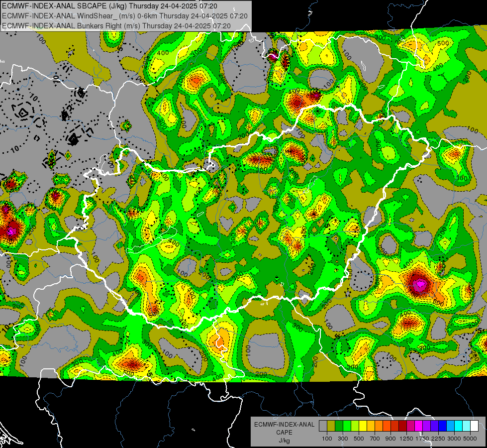
Task: Click the J/kg unit label in legend
Action: tap(284, 441)
